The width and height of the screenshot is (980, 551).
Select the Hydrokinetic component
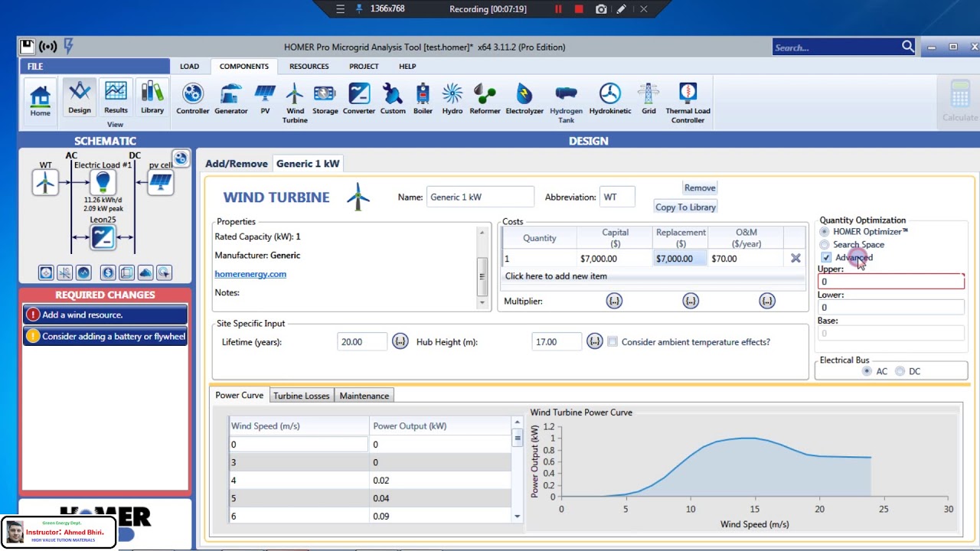[x=610, y=99]
